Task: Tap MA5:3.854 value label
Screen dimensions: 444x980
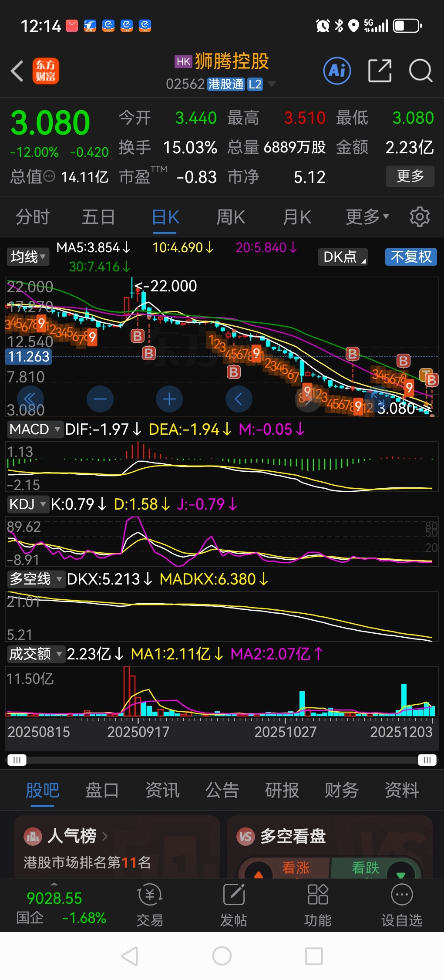Action: pyautogui.click(x=94, y=247)
